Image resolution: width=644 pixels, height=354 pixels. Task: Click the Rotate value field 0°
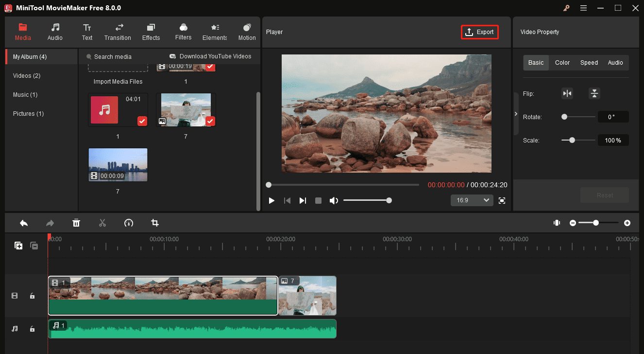coord(613,117)
